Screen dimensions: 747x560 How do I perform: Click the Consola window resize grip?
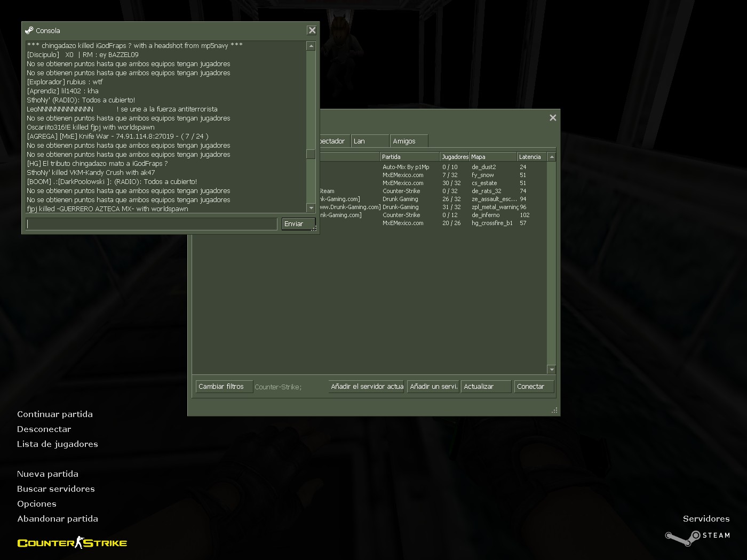point(314,228)
